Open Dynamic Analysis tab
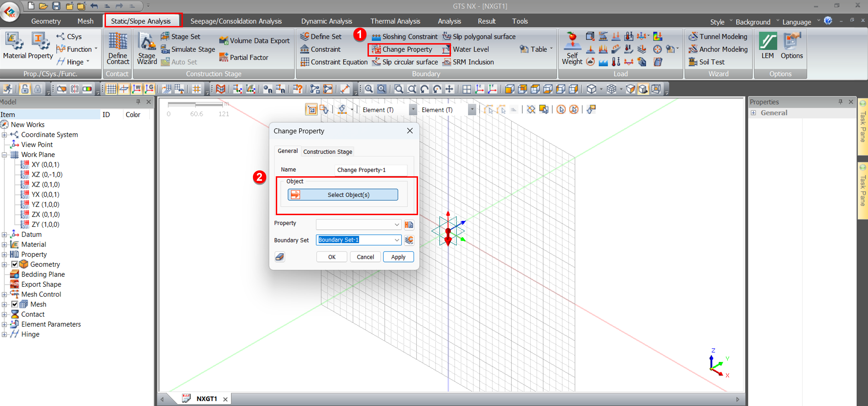The image size is (868, 406). pos(326,21)
